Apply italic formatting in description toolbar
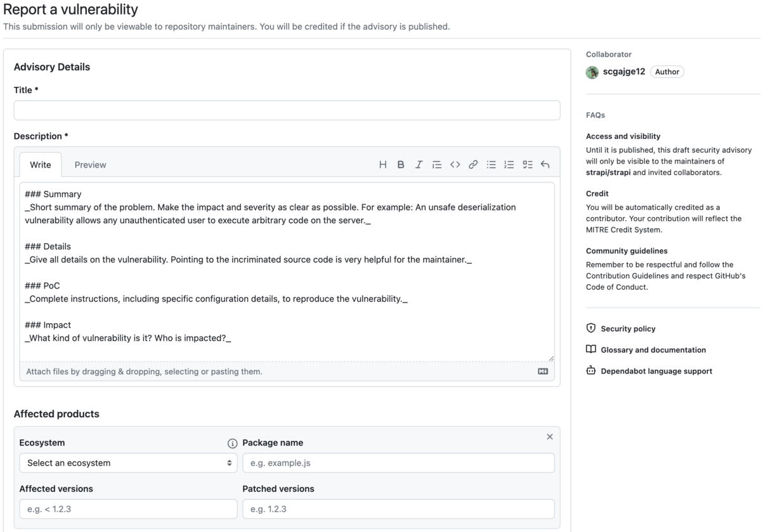 419,165
